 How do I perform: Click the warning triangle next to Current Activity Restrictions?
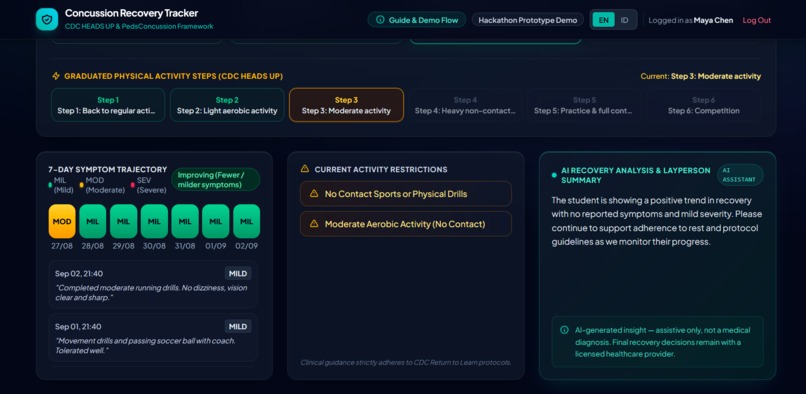point(305,169)
